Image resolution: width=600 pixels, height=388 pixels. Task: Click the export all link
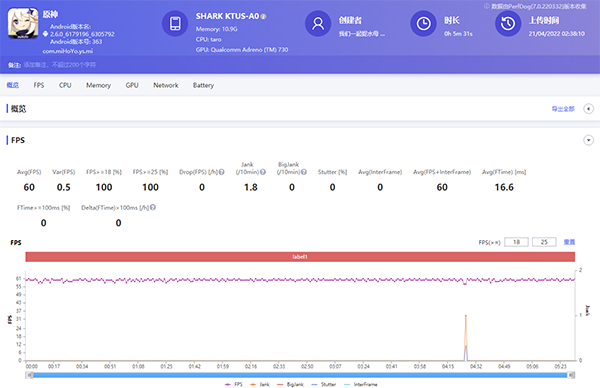563,109
